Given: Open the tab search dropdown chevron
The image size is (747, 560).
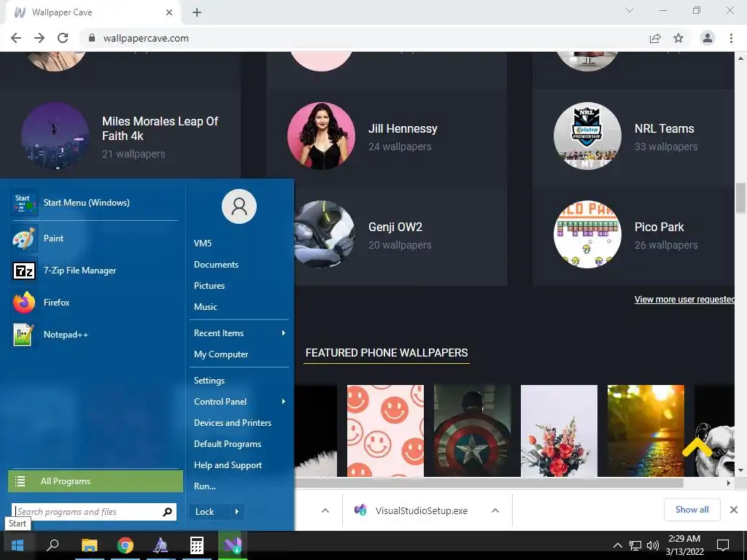Looking at the screenshot, I should (630, 10).
